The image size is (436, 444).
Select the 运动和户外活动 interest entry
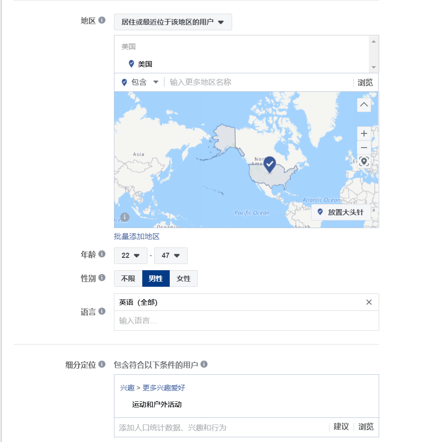157,405
